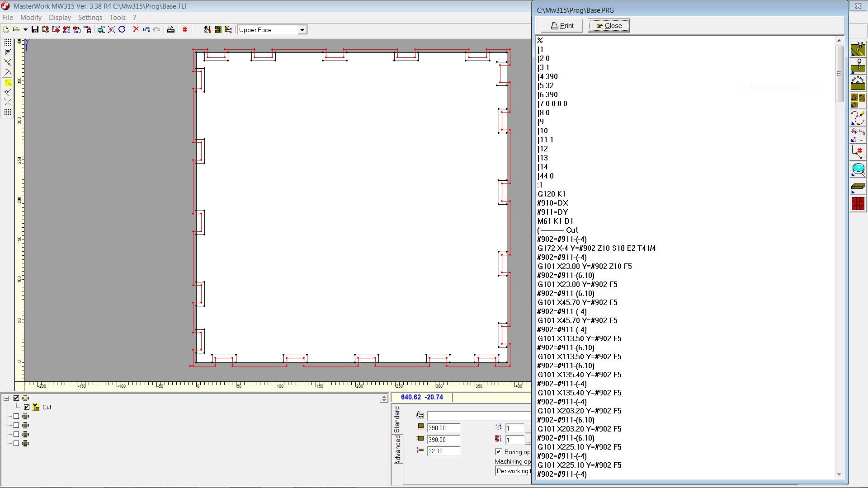868x488 pixels.
Task: Click the red grid hash icon
Action: (184, 29)
